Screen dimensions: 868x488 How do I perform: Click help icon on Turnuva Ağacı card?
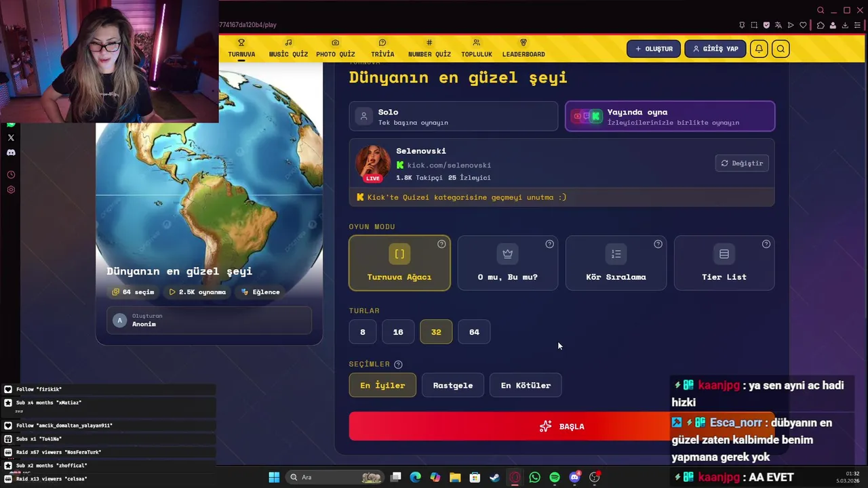pyautogui.click(x=441, y=244)
